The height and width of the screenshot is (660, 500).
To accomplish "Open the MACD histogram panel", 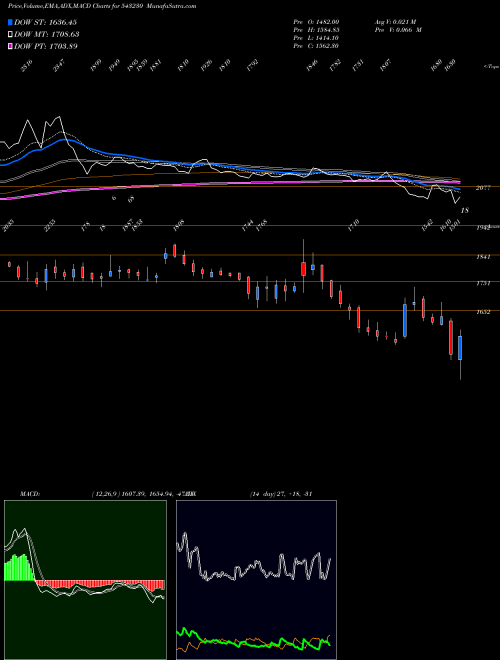I will [85, 580].
